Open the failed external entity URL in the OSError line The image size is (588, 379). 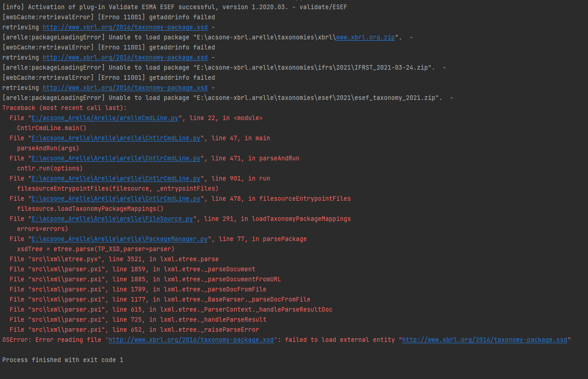click(x=484, y=340)
